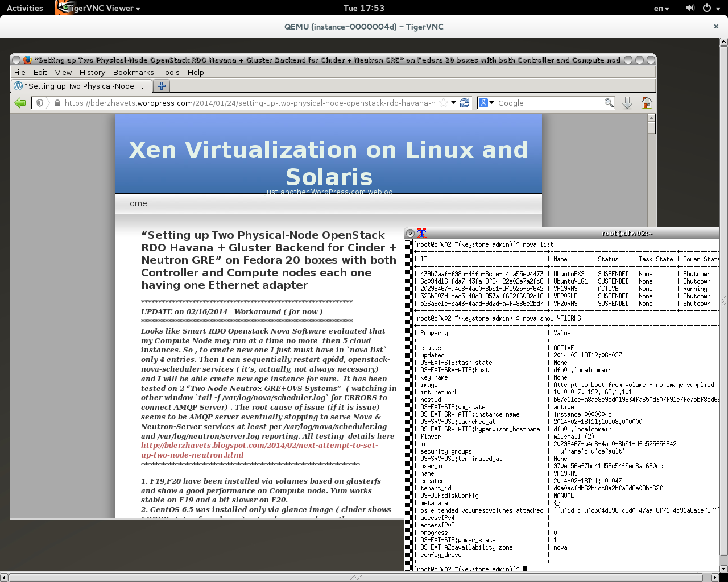728x582 pixels.
Task: Go to Firefox home page icon
Action: coord(647,103)
